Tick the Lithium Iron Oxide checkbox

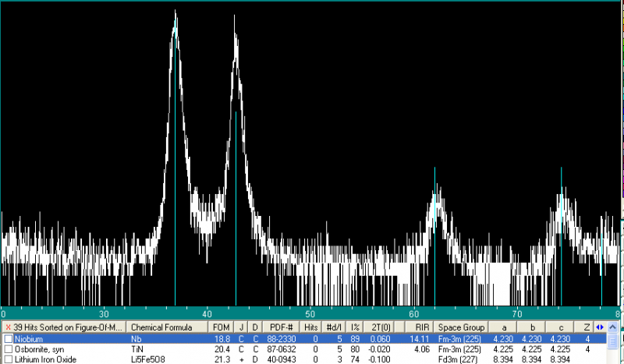click(9, 359)
